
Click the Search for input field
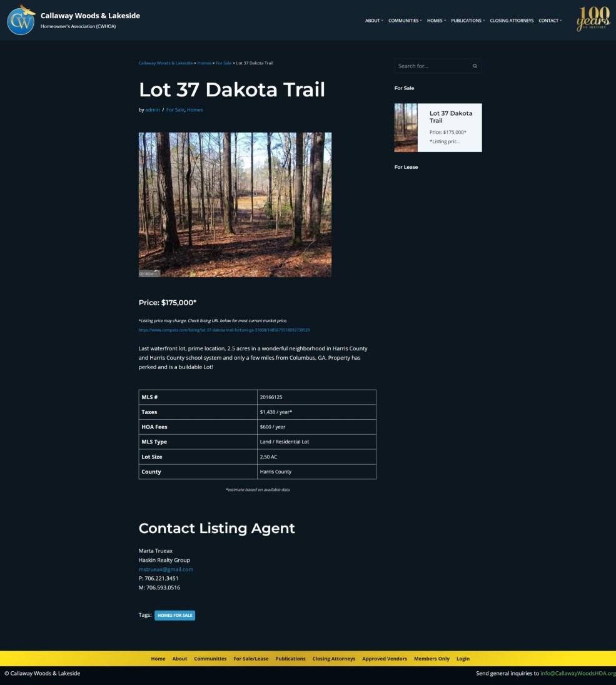[433, 66]
